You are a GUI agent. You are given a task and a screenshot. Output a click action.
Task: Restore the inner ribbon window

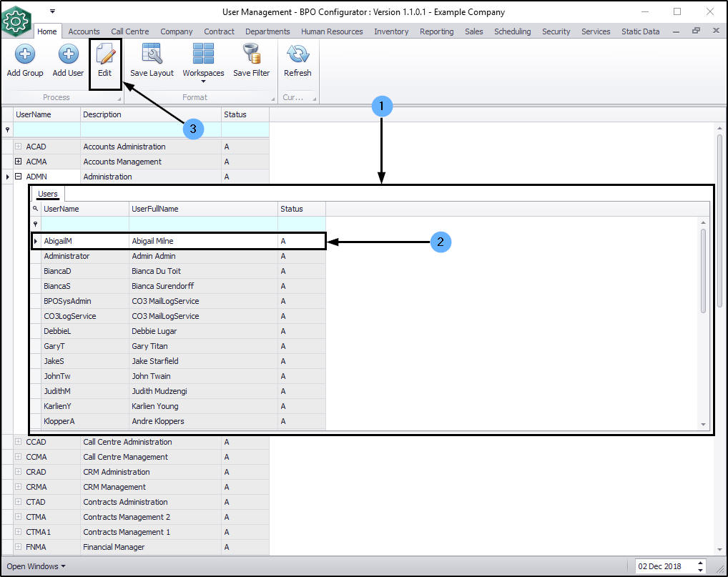696,31
